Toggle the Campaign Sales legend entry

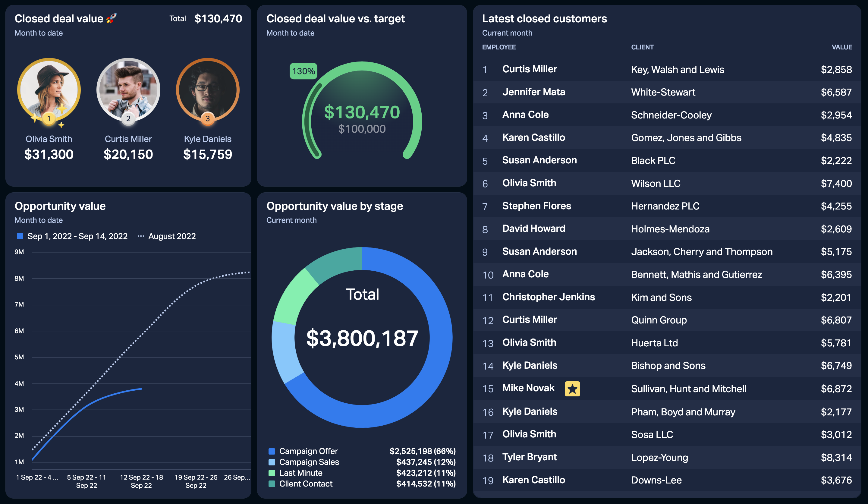[x=304, y=462]
